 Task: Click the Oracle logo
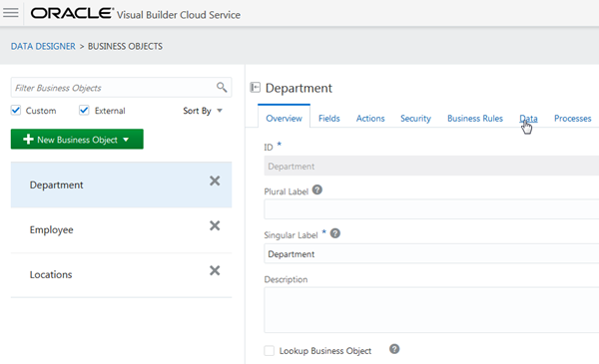pyautogui.click(x=72, y=13)
